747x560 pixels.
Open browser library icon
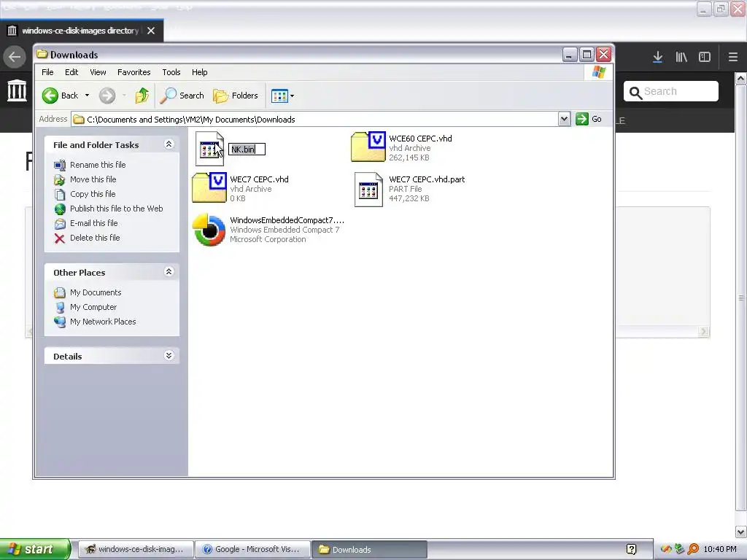click(x=681, y=57)
